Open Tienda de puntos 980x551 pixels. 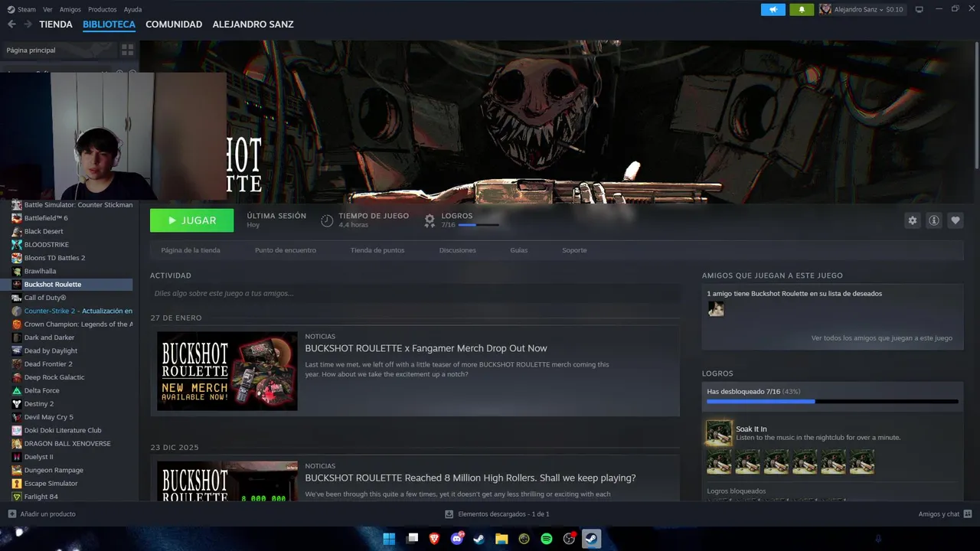click(x=377, y=250)
